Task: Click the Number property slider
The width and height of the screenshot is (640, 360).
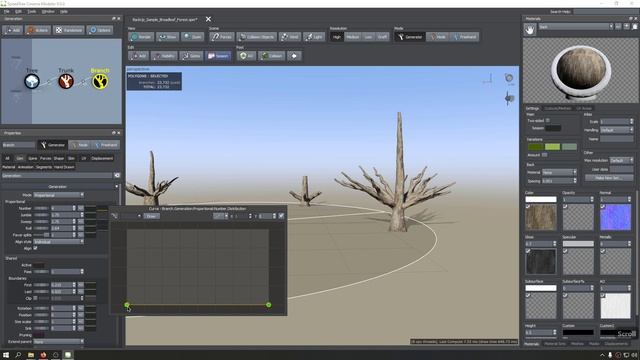Action: pyautogui.click(x=41, y=208)
